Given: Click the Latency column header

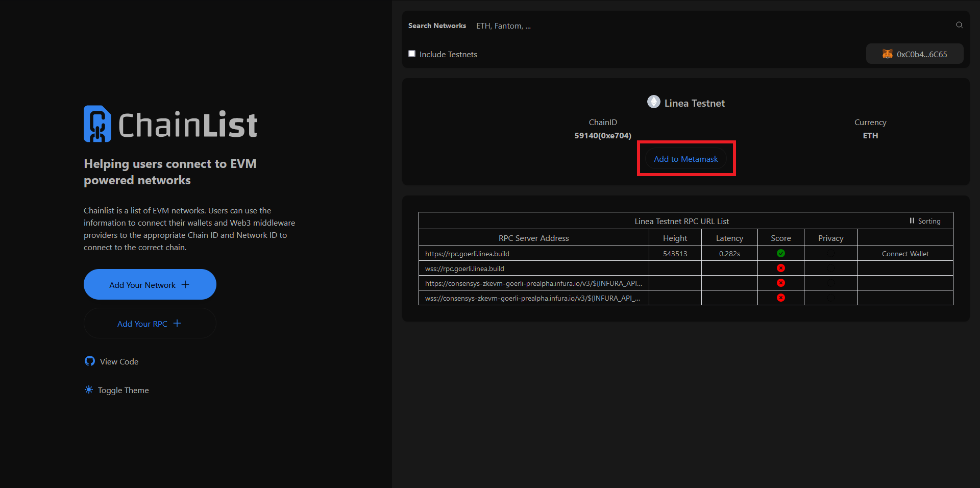Looking at the screenshot, I should (x=729, y=238).
